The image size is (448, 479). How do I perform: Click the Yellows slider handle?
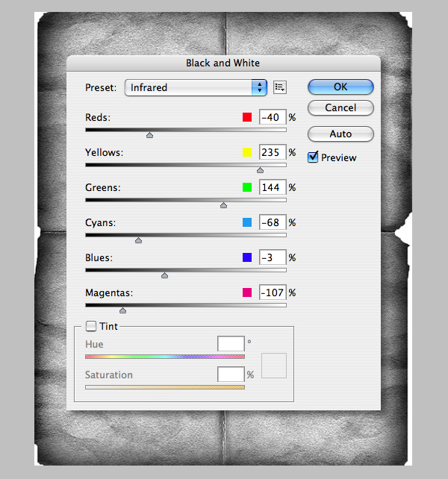coord(260,170)
